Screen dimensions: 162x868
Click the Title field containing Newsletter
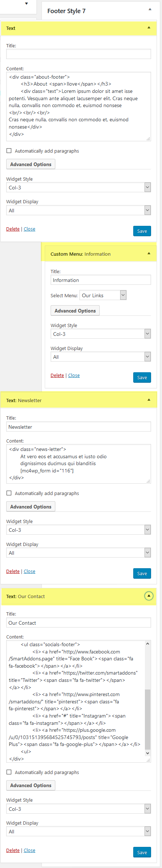point(79,427)
